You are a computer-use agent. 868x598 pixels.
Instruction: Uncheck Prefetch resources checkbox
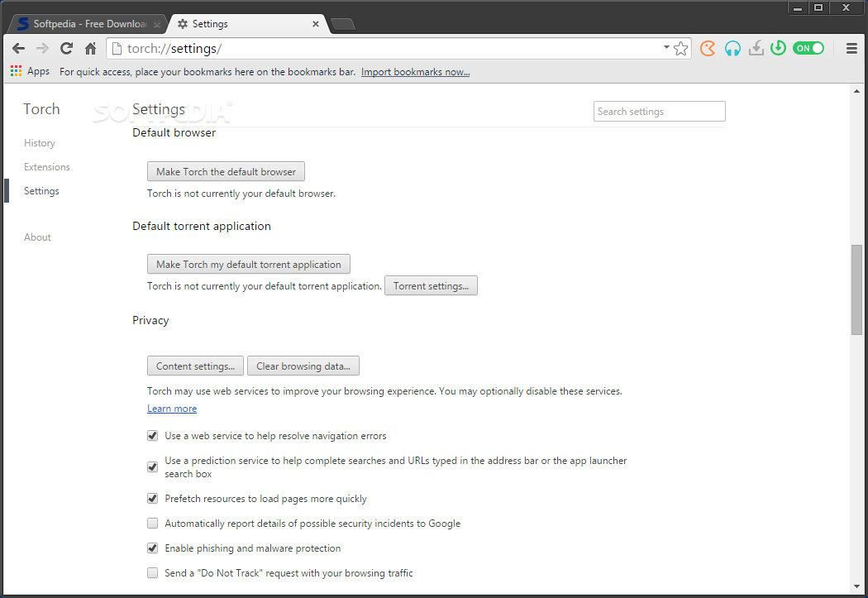(x=152, y=498)
